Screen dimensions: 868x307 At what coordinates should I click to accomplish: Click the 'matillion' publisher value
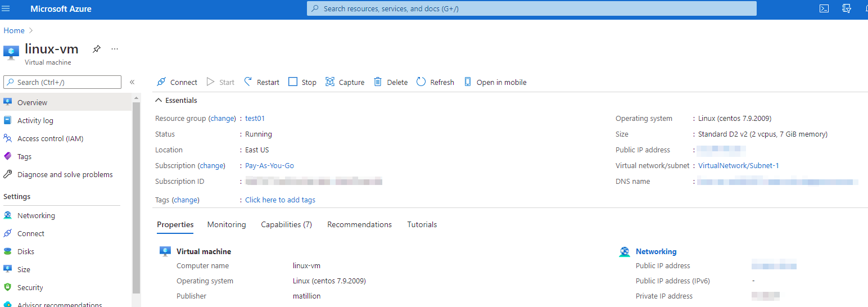[x=306, y=296]
